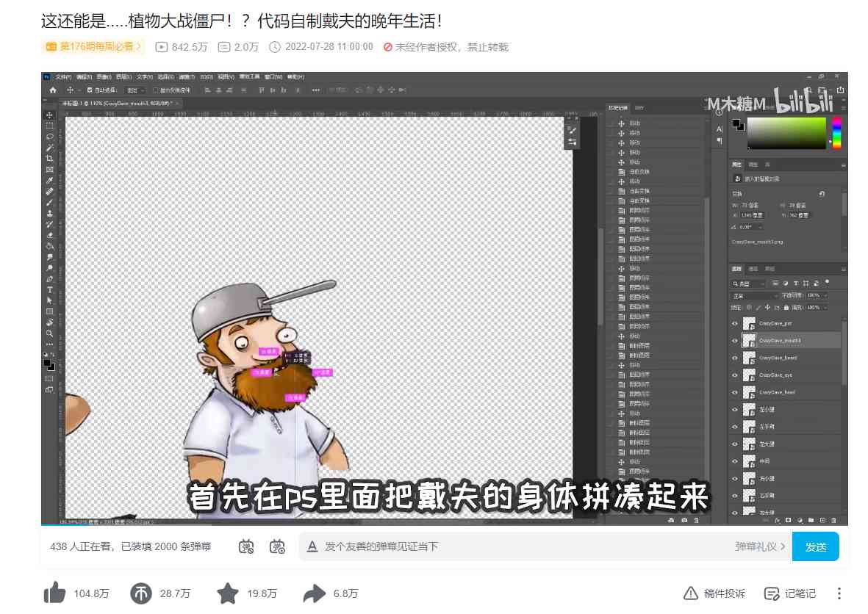The width and height of the screenshot is (868, 614).
Task: Toggle the auto-select checkbox in options bar
Action: coord(90,90)
